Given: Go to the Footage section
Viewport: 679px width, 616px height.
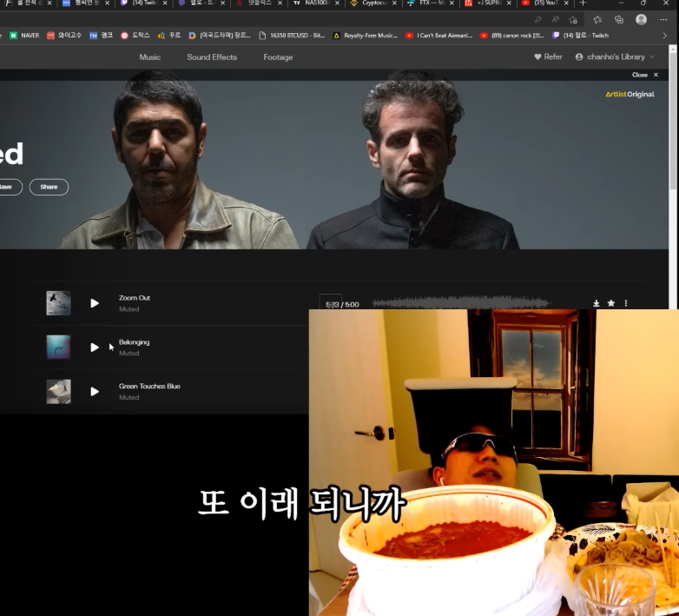Looking at the screenshot, I should pos(278,57).
